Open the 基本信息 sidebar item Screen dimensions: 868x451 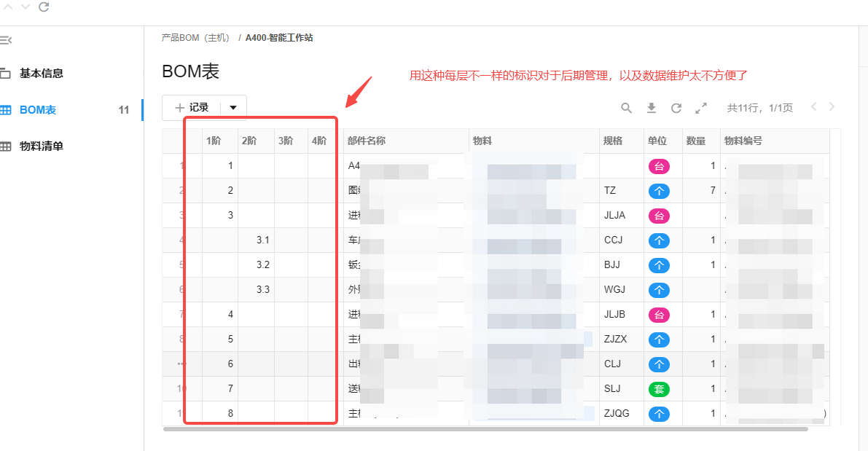(41, 73)
